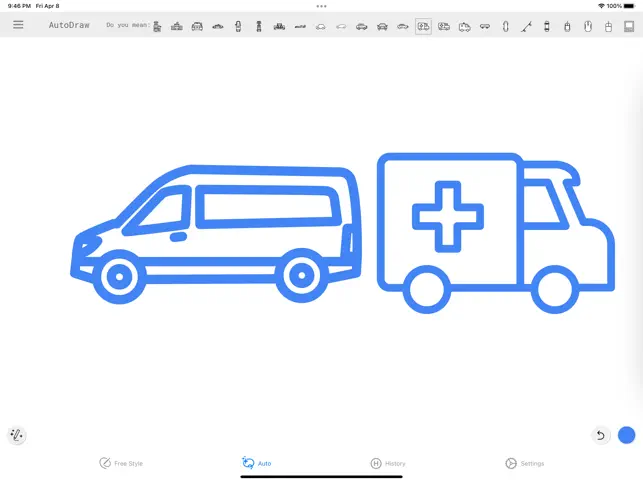Choose the diagonal skateboard suggestion
Viewport: 643px width, 482px height.
(x=526, y=27)
